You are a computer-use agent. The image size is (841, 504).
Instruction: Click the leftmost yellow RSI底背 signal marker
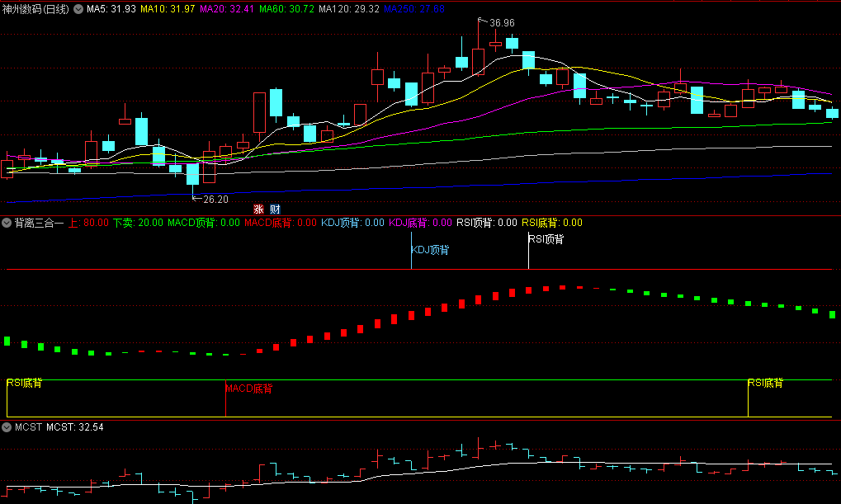tap(24, 383)
